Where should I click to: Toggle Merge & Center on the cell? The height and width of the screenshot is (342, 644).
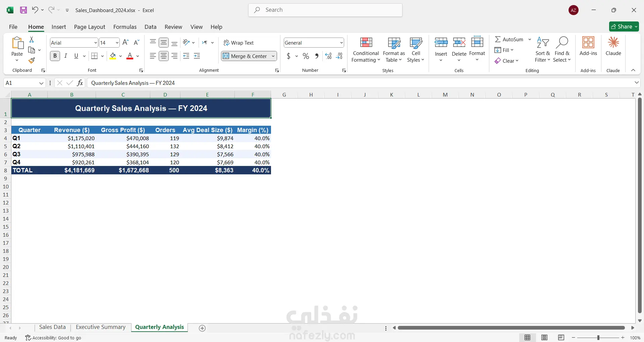tap(245, 56)
